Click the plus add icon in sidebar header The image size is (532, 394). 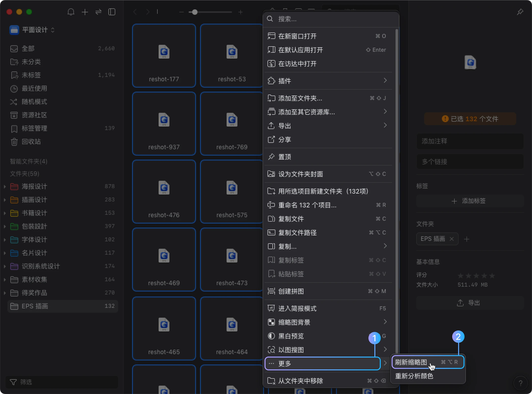(85, 12)
